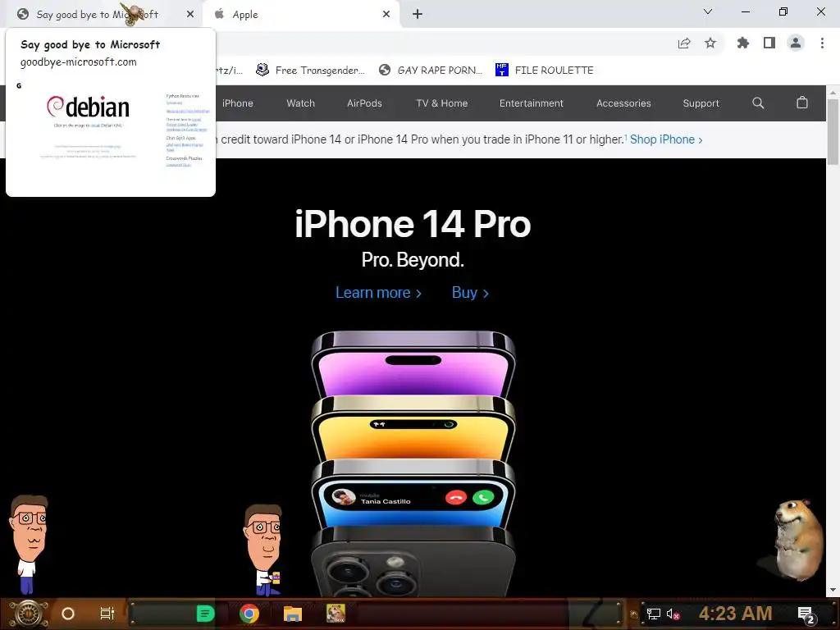Click the muted volume icon in tray
This screenshot has height=630, width=840.
[x=673, y=614]
